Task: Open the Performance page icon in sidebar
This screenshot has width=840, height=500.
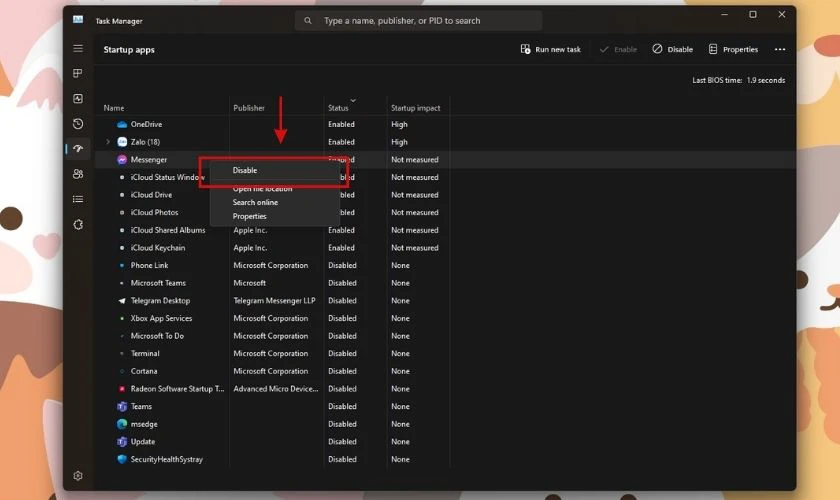Action: 78,99
